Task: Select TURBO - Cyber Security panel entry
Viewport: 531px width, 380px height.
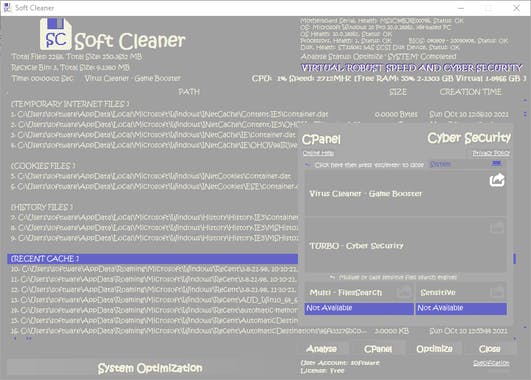Action: tap(406, 245)
